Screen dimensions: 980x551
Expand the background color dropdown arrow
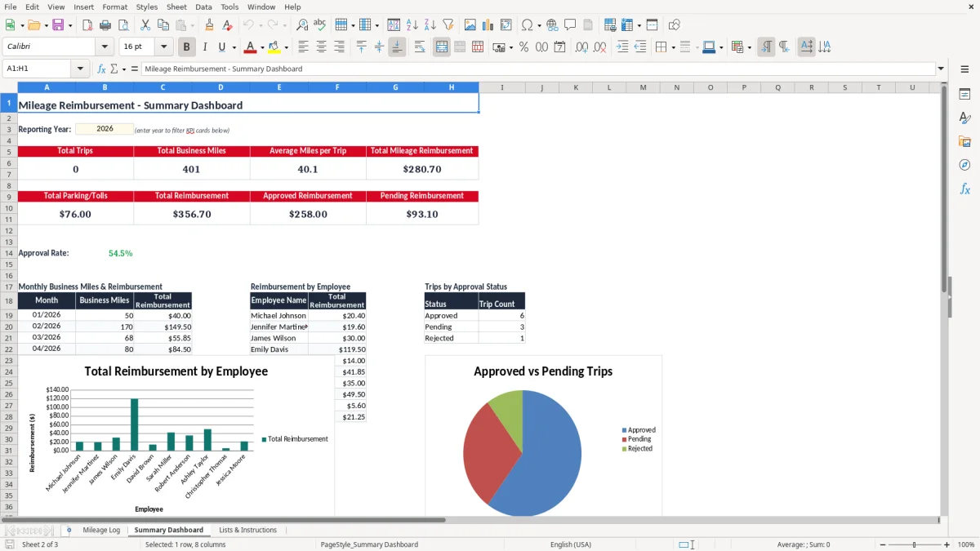pos(286,47)
